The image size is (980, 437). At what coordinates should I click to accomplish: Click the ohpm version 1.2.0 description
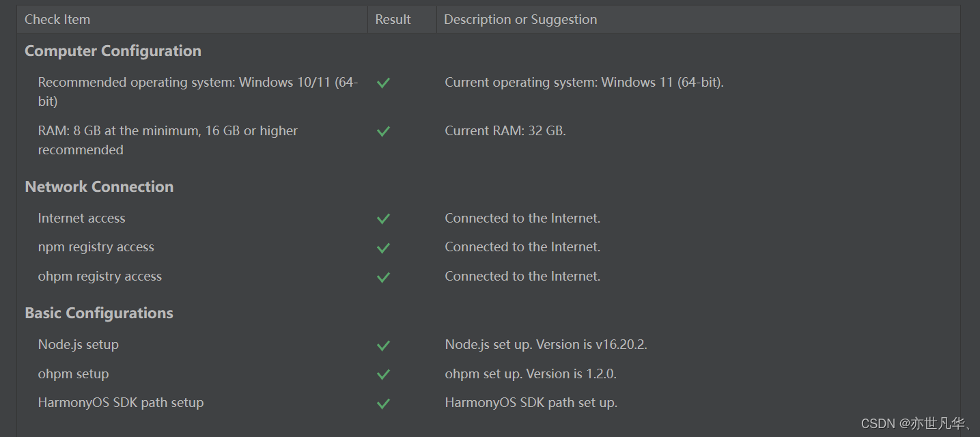(531, 374)
